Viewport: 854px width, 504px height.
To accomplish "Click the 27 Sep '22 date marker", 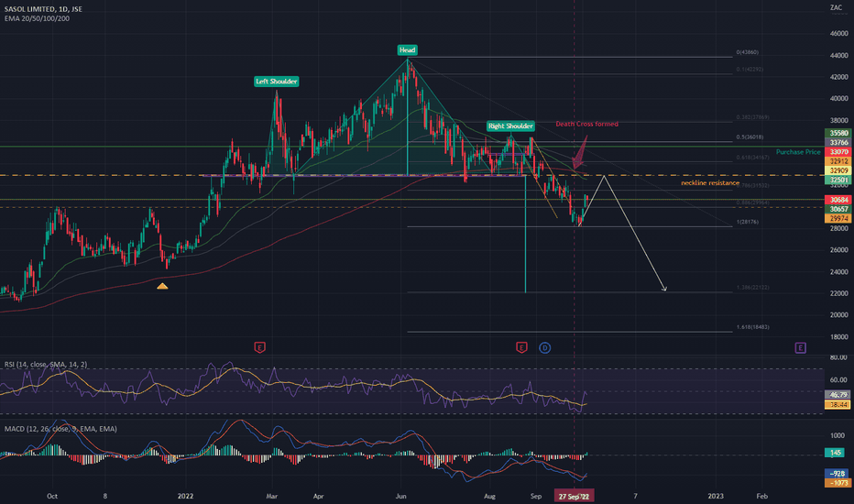I will click(574, 496).
